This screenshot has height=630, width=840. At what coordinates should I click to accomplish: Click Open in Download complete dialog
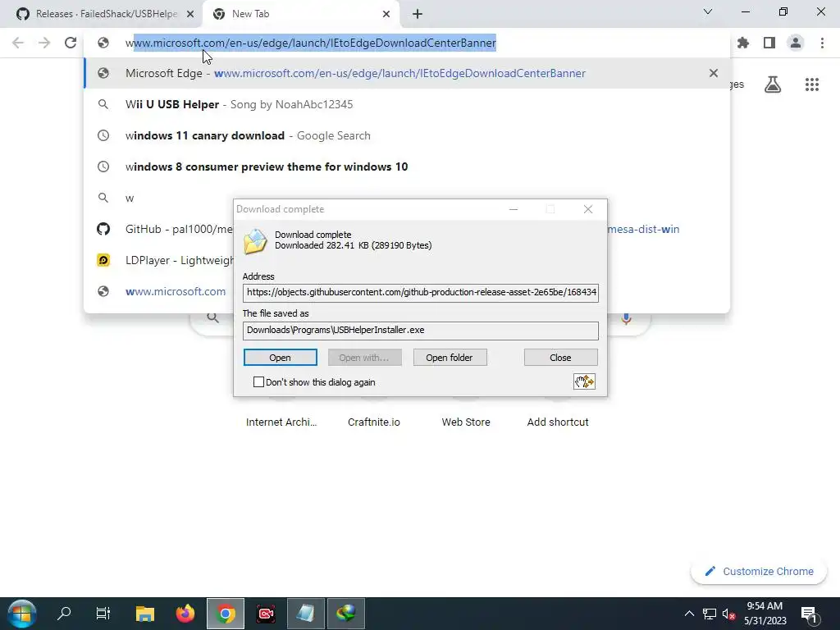281,358
